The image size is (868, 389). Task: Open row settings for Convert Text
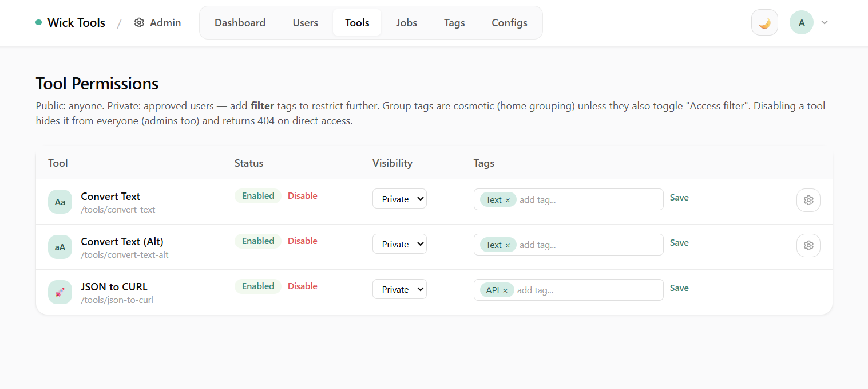(x=808, y=200)
